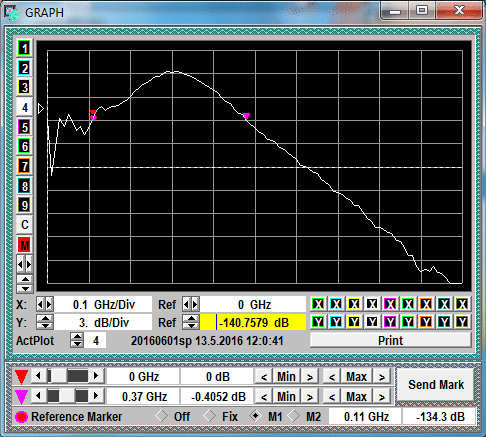This screenshot has height=437, width=486.
Task: Click Min in magenta marker row
Action: click(x=286, y=397)
